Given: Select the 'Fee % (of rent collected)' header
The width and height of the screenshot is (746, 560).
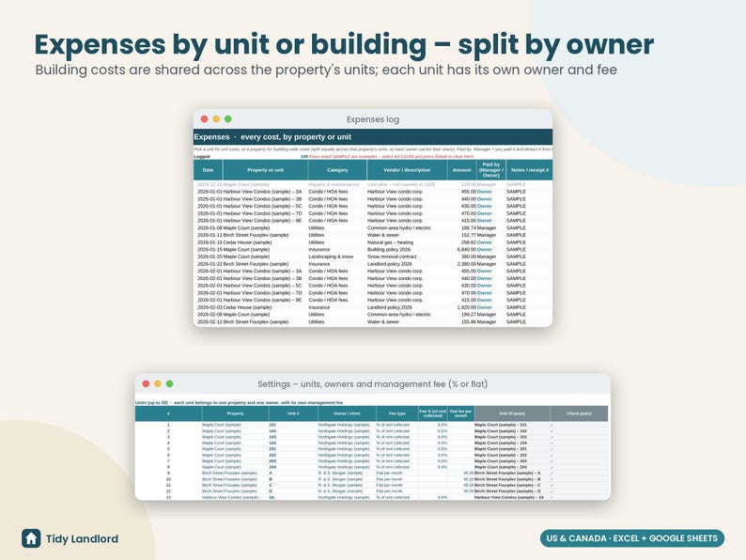Looking at the screenshot, I should (433, 413).
